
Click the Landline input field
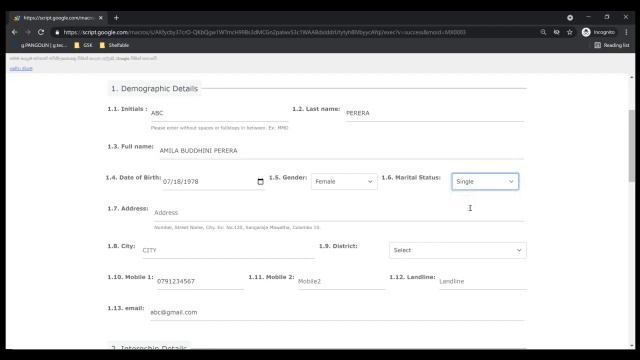[483, 281]
